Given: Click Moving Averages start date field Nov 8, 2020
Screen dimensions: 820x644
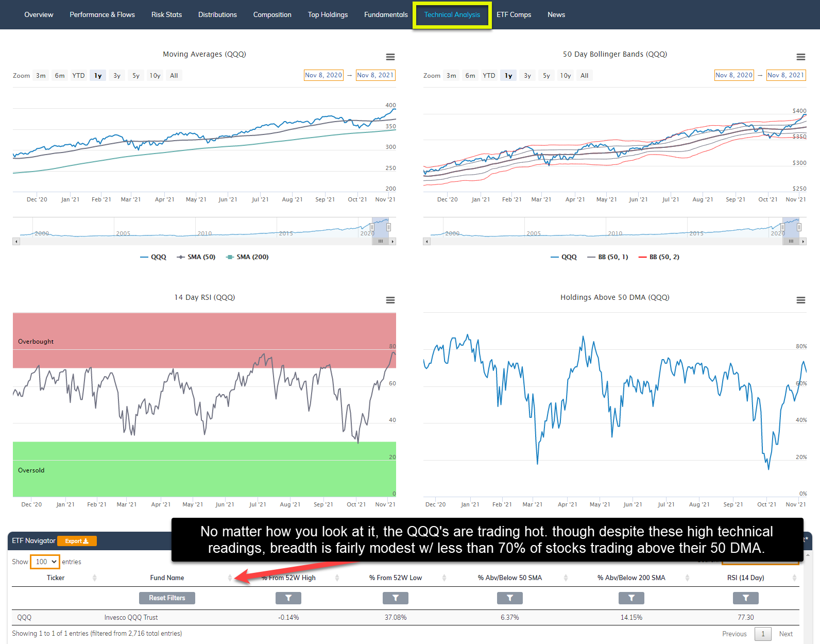Looking at the screenshot, I should pos(323,75).
